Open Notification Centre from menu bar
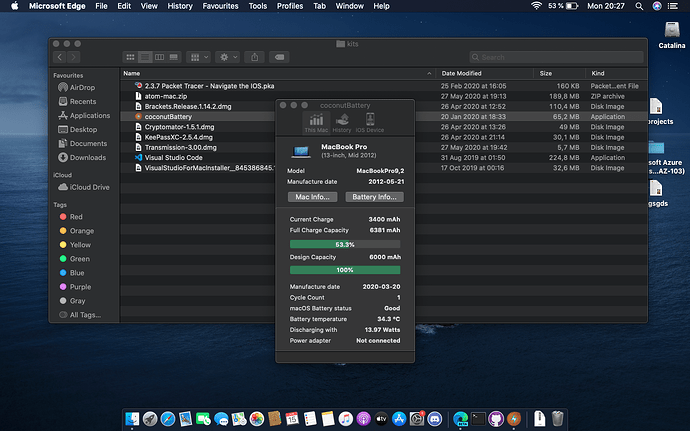 (673, 6)
